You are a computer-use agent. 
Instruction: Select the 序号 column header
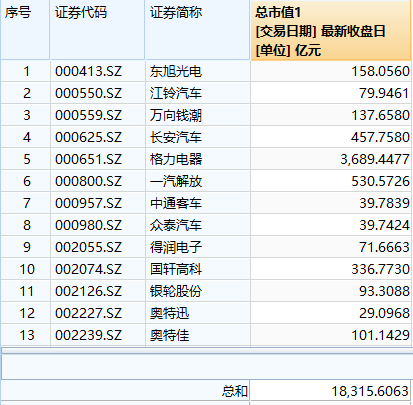(x=25, y=30)
